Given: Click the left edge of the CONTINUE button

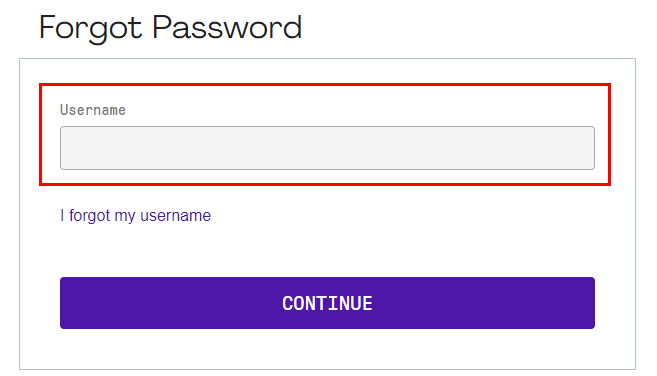Looking at the screenshot, I should (x=67, y=303).
